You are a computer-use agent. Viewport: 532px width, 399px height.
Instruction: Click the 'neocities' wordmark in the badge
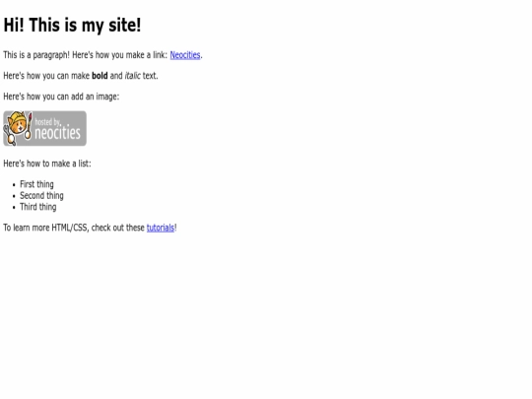pyautogui.click(x=58, y=132)
